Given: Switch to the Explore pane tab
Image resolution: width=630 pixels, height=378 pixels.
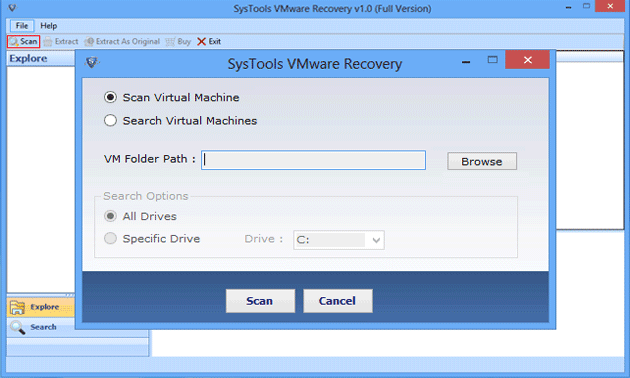Looking at the screenshot, I should click(41, 307).
